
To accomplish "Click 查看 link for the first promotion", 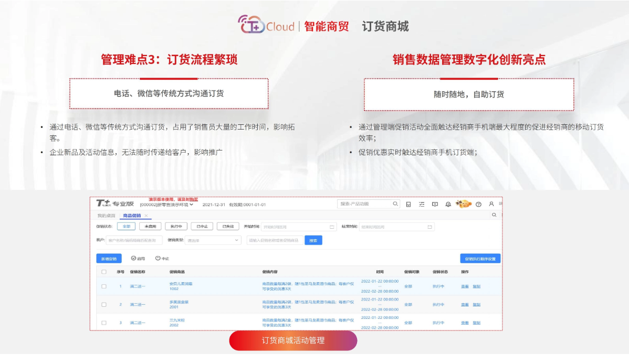I will point(465,286).
